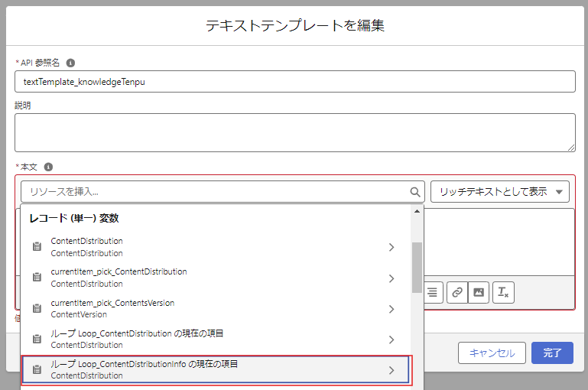Viewport: 588px width, 390px height.
Task: Click the search magnifier in リソースを挿入 field
Action: click(414, 192)
